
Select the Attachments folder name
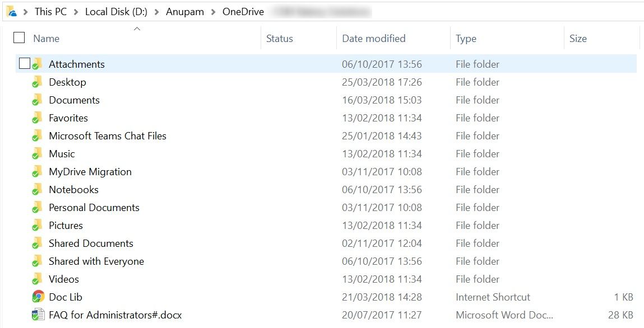[77, 64]
